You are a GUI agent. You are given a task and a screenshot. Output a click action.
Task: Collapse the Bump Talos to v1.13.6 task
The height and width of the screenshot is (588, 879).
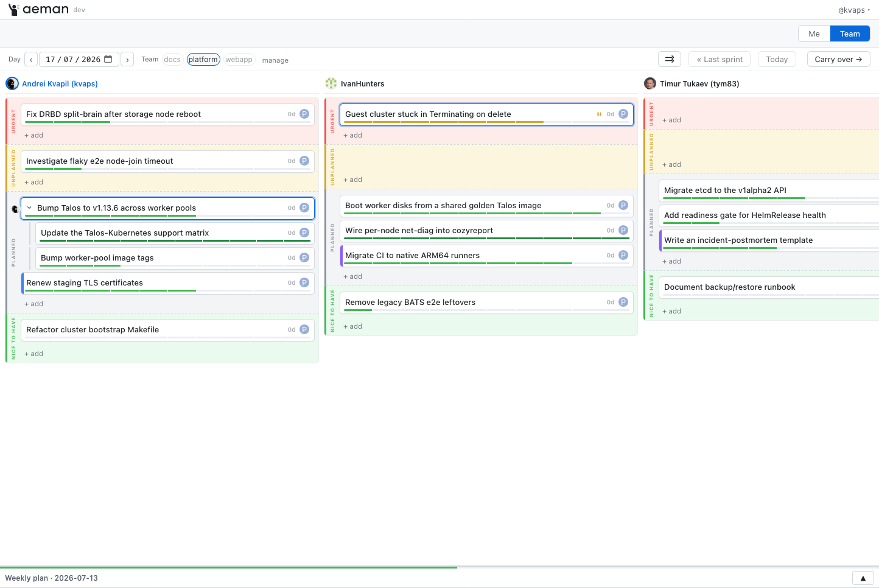click(29, 208)
